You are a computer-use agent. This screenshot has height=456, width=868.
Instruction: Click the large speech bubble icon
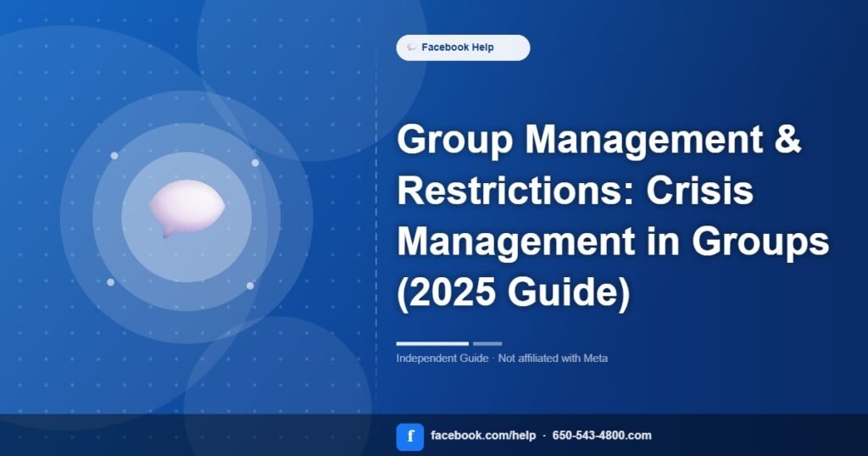tap(186, 208)
